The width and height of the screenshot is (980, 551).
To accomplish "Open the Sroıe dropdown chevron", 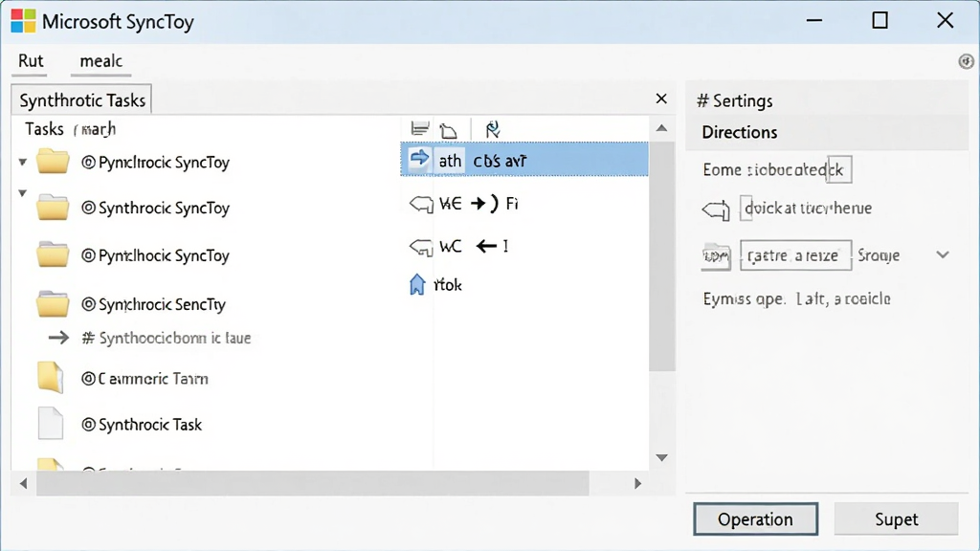I will (x=943, y=254).
